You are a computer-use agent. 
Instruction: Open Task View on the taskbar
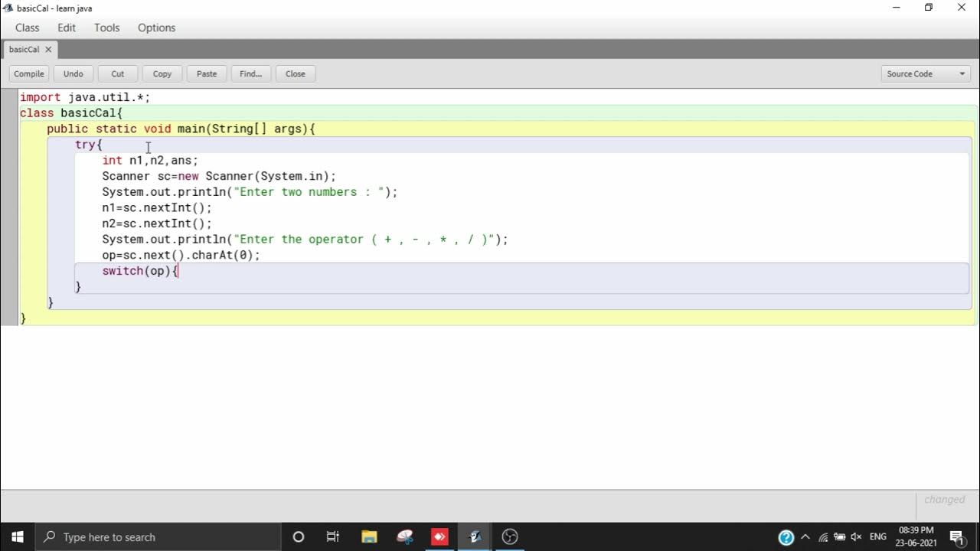click(x=333, y=536)
